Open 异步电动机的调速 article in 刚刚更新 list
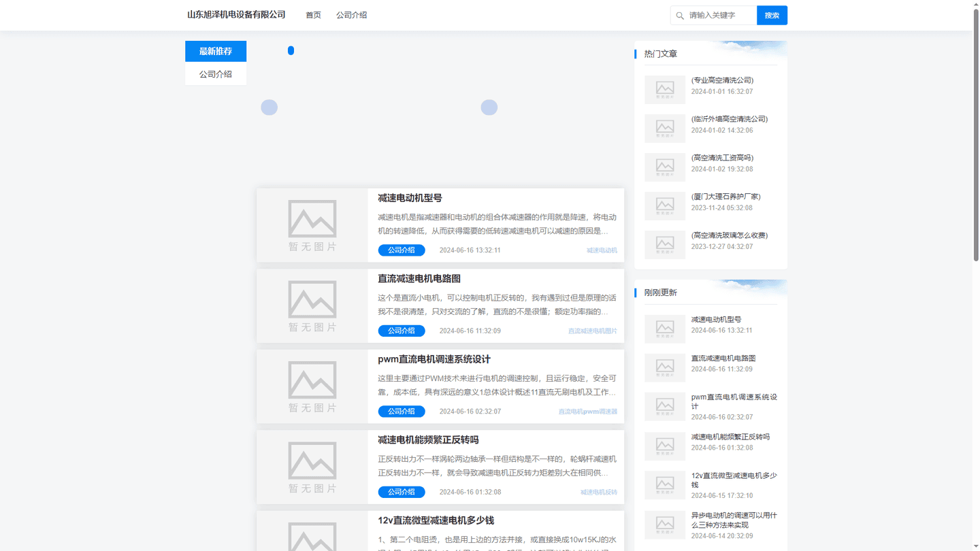The height and width of the screenshot is (551, 980). click(734, 520)
